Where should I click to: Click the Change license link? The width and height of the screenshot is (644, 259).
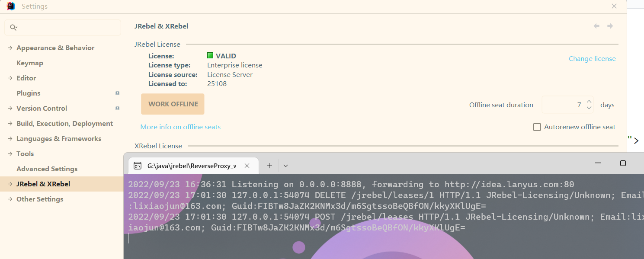592,59
